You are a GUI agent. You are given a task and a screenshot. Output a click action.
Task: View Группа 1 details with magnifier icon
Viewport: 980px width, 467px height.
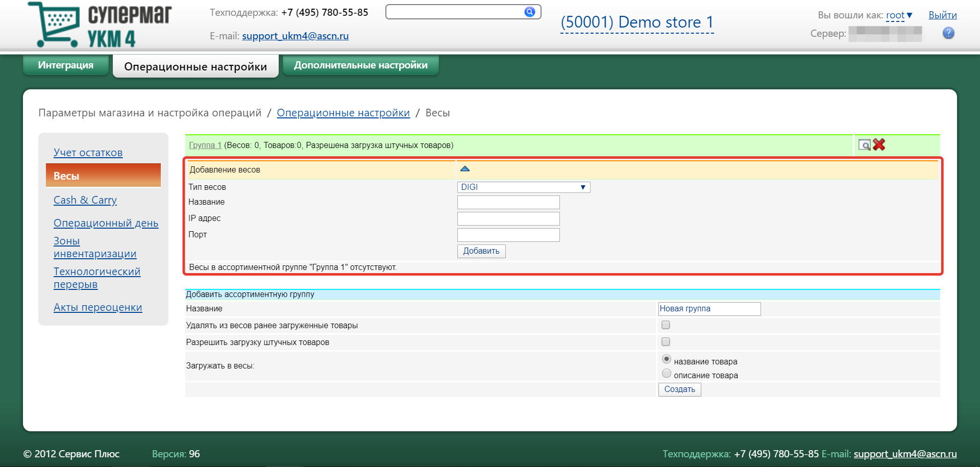pyautogui.click(x=864, y=145)
